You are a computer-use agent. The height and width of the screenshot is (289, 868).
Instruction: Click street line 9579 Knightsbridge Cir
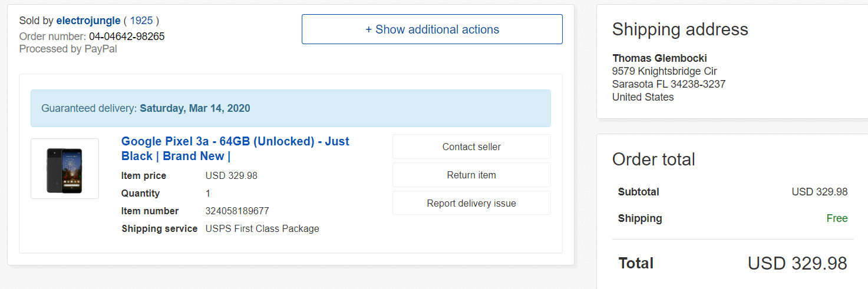(x=664, y=71)
